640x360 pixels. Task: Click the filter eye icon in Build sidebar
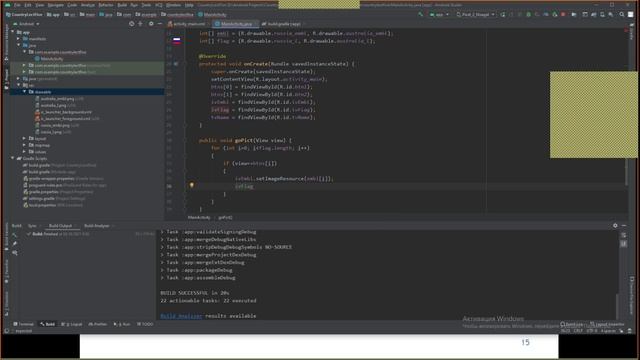(x=15, y=253)
